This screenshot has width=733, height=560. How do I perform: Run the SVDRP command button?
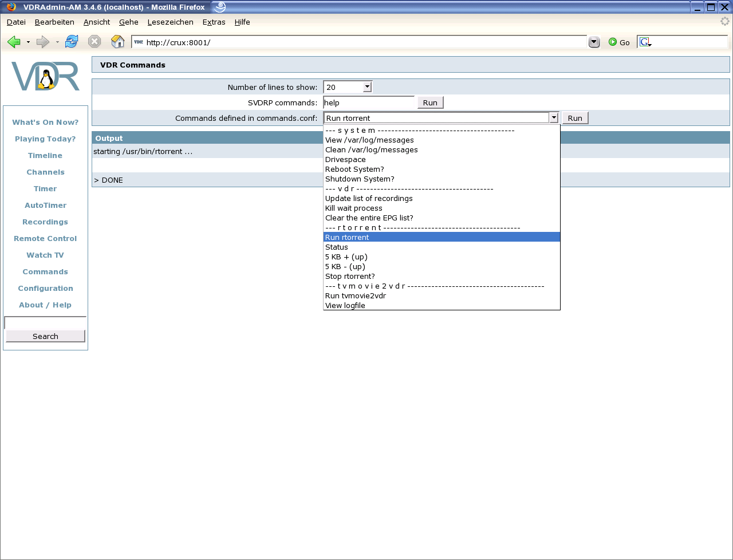coord(430,103)
